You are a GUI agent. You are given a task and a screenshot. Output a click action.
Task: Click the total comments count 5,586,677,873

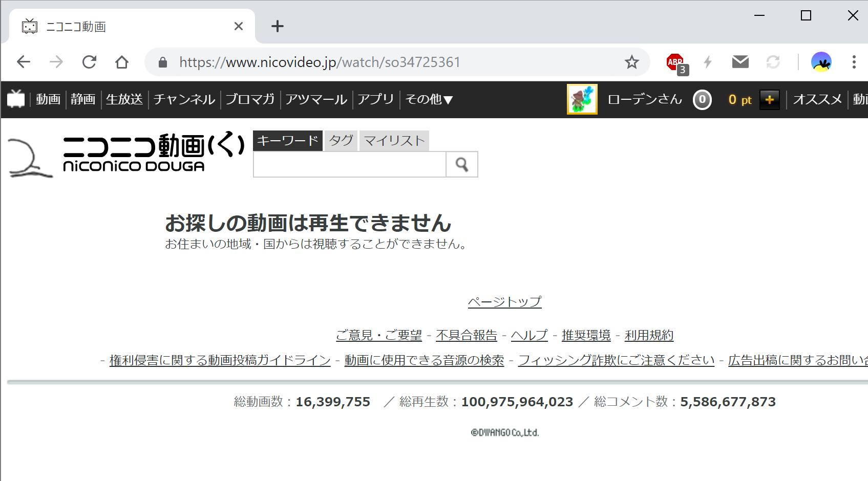coord(728,402)
